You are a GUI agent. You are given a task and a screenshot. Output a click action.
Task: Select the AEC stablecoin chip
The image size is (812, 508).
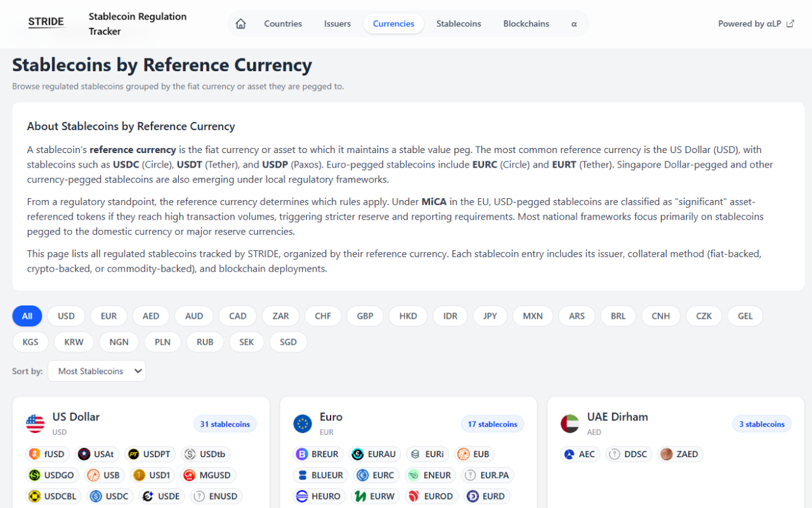[580, 454]
